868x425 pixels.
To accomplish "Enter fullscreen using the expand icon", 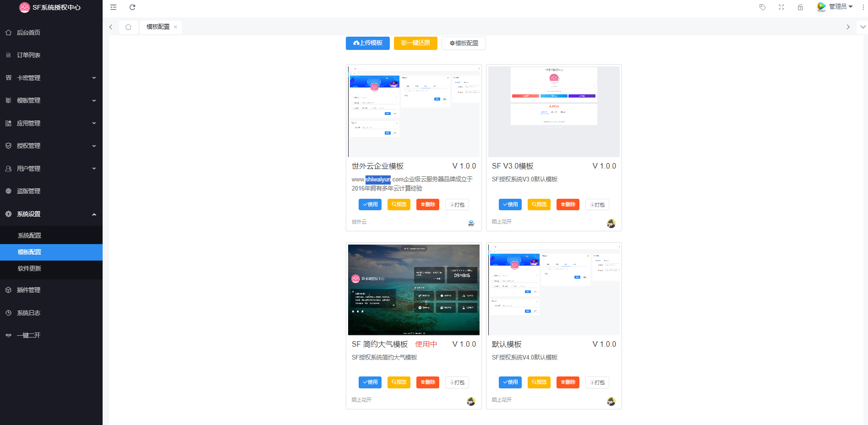I will 781,7.
